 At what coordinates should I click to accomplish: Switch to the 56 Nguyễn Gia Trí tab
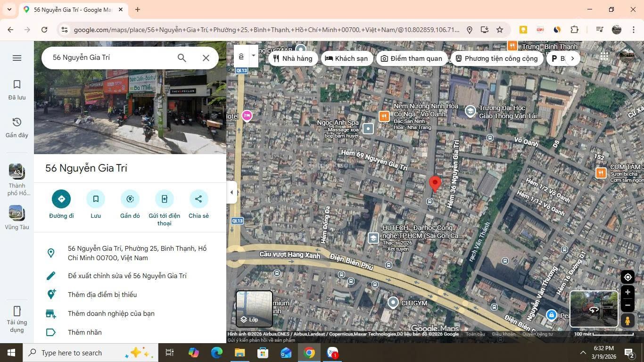(x=73, y=9)
